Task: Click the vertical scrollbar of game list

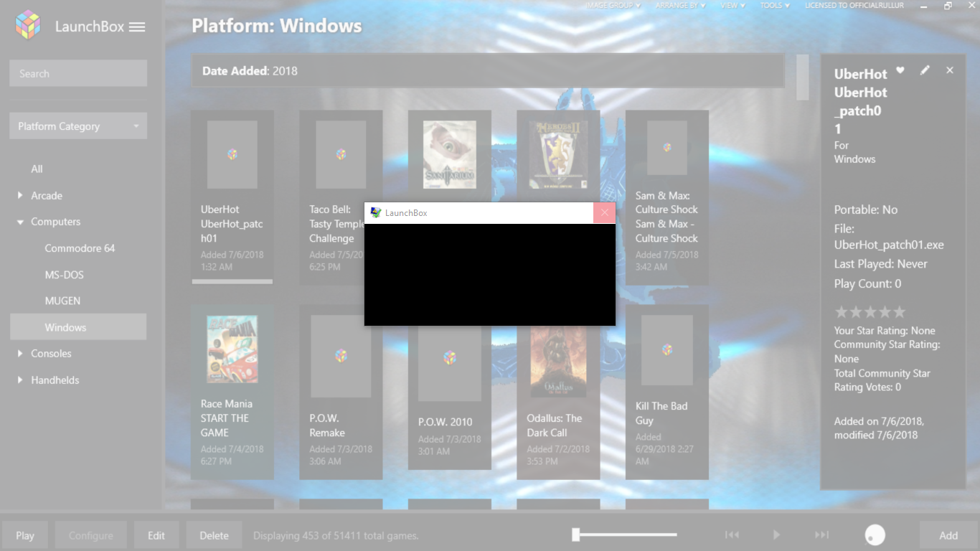Action: (803, 77)
